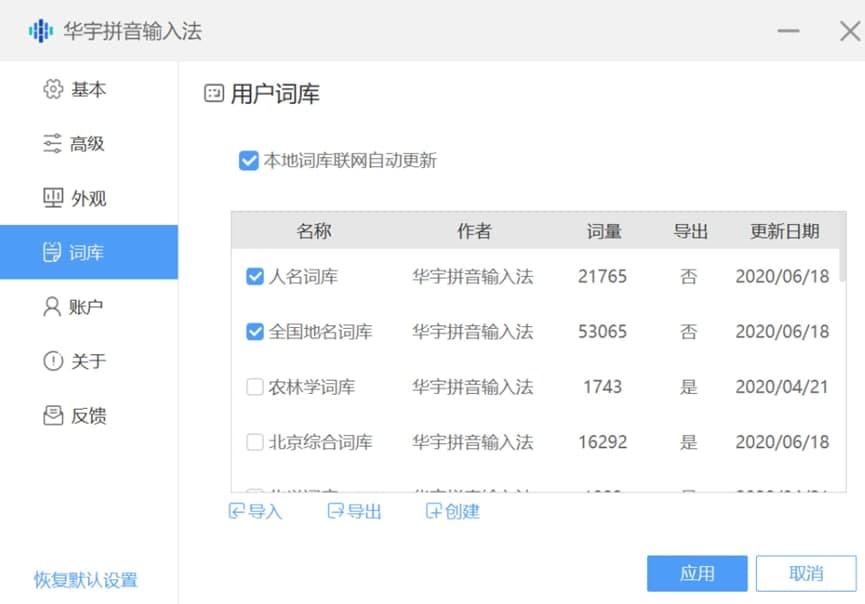Click the 华宇拼音输入法 logo icon
The height and width of the screenshot is (604, 865).
[x=39, y=32]
